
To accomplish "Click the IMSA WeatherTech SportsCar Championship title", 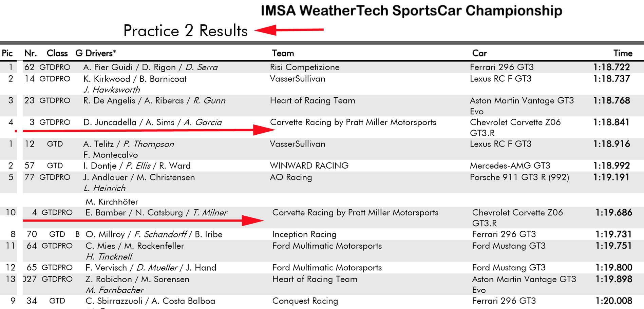I will (x=411, y=11).
